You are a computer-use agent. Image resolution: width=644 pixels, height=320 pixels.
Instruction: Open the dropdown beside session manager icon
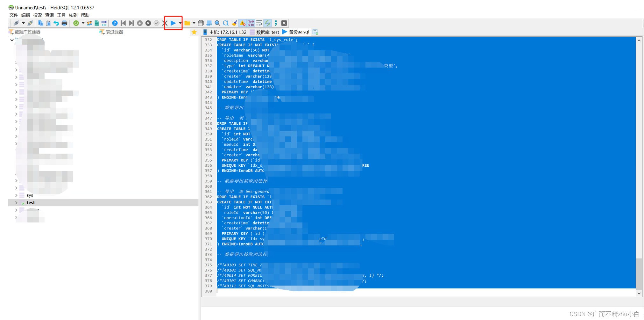[x=23, y=23]
